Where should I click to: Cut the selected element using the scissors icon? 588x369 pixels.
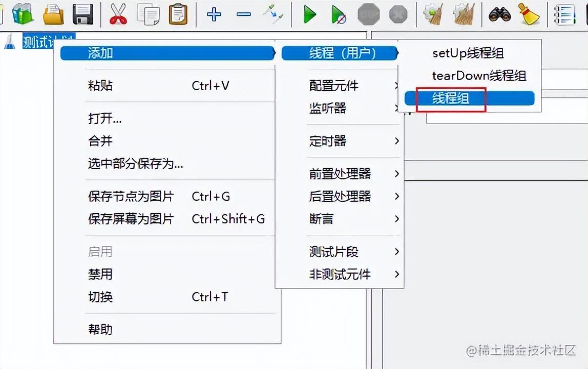[x=118, y=14]
